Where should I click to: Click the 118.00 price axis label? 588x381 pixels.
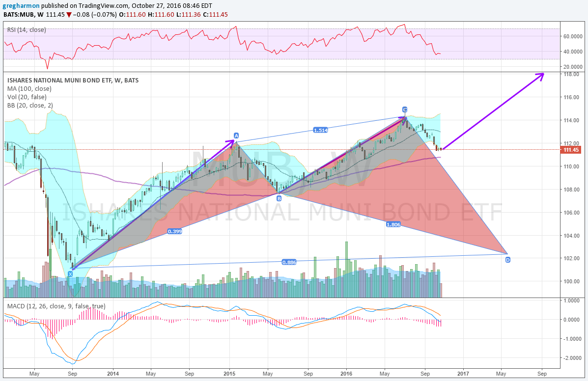tap(571, 75)
